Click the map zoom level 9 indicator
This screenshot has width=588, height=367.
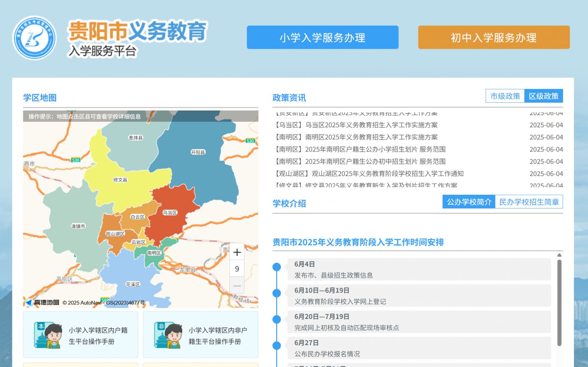click(237, 269)
